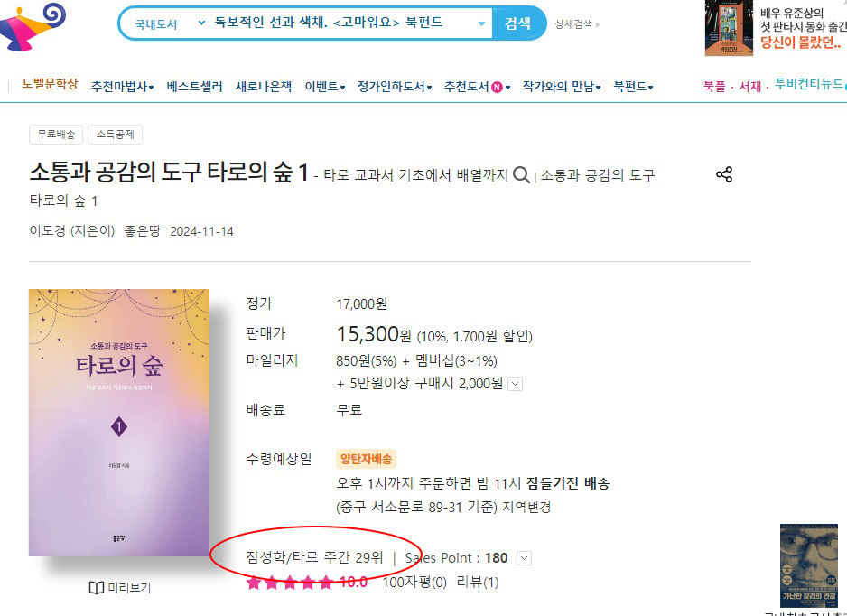Click the blue 검색 search button
This screenshot has height=616, width=847.
click(x=518, y=23)
